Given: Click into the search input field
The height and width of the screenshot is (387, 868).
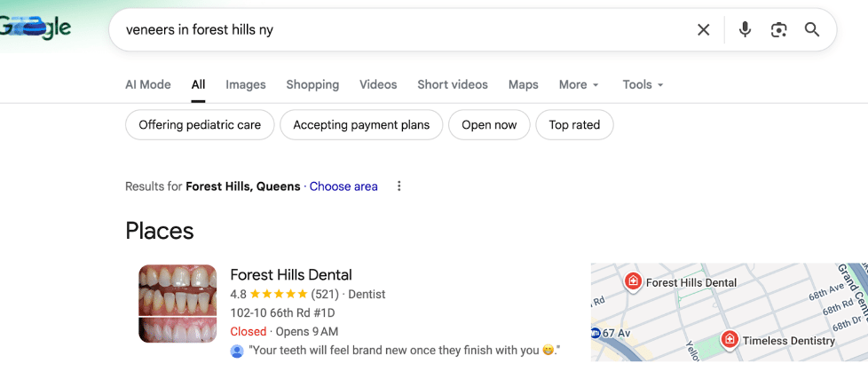Looking at the screenshot, I should point(399,30).
